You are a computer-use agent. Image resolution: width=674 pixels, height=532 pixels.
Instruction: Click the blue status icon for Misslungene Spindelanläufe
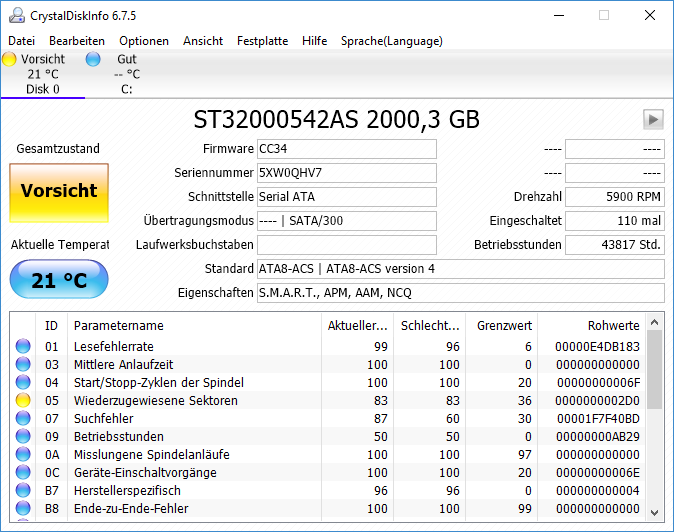coord(23,455)
